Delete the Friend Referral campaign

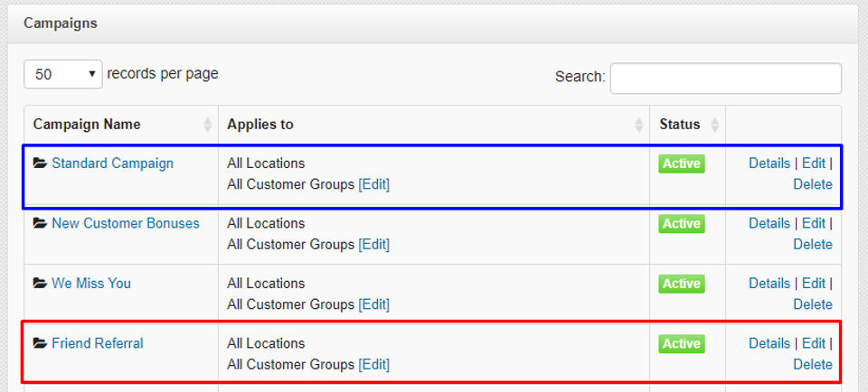(812, 364)
